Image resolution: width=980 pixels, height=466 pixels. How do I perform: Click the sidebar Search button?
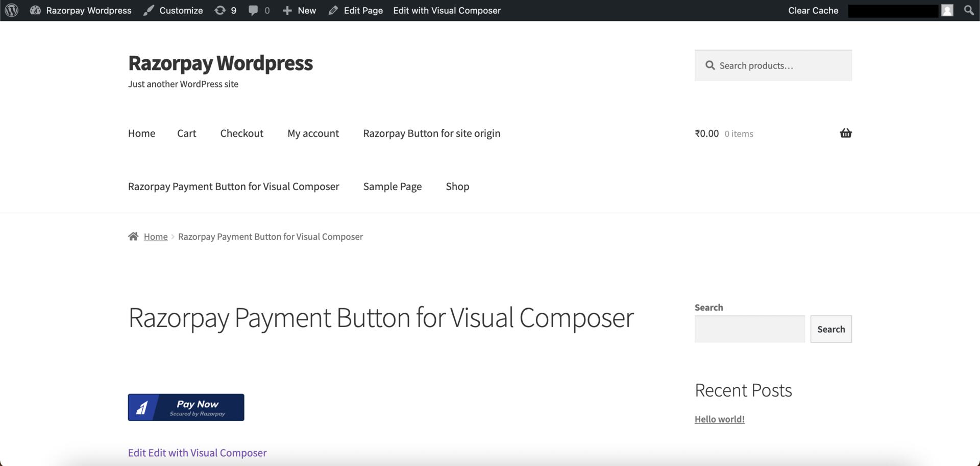[831, 329]
